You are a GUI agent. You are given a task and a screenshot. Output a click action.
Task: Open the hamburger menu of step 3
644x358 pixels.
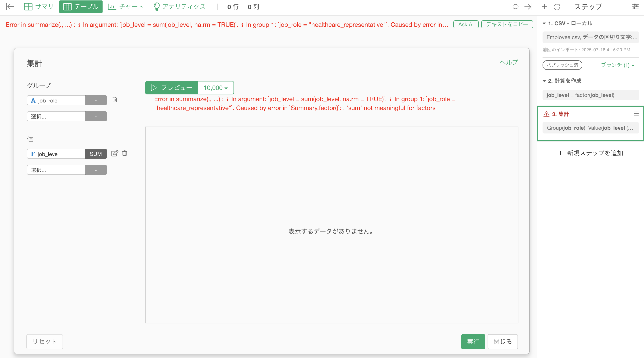pos(636,114)
